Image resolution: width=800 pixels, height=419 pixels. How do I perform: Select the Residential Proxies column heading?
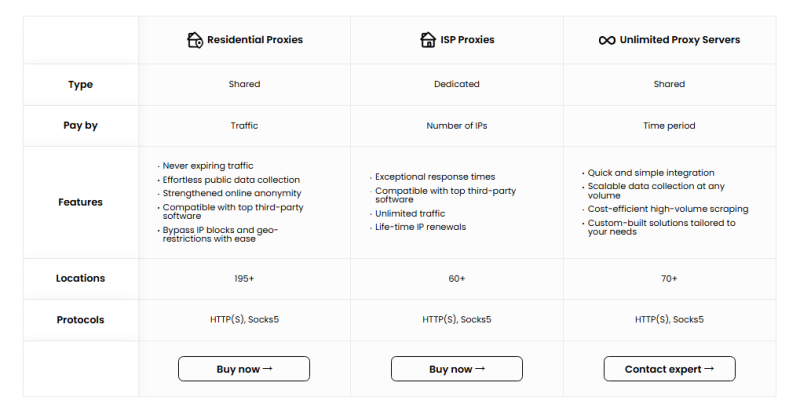point(253,40)
